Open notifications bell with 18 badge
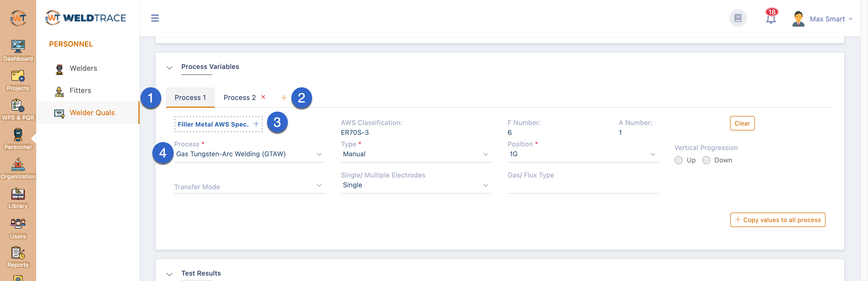The image size is (868, 281). tap(771, 17)
